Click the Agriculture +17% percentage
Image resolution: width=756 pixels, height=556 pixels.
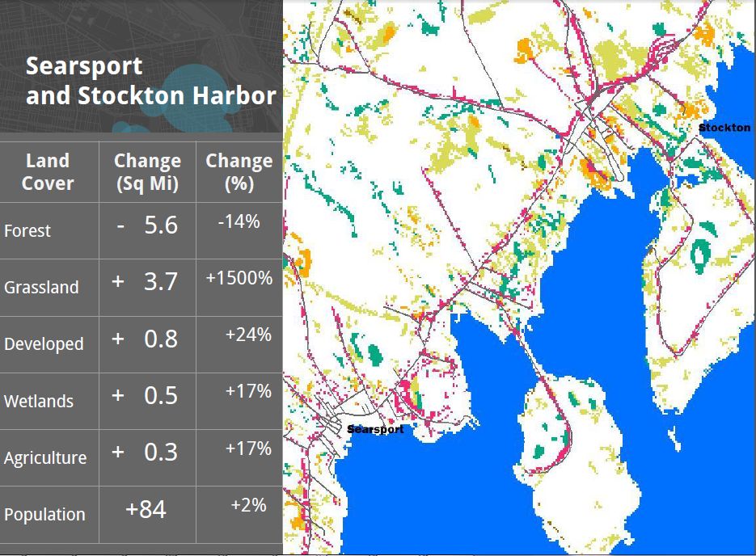pyautogui.click(x=248, y=449)
